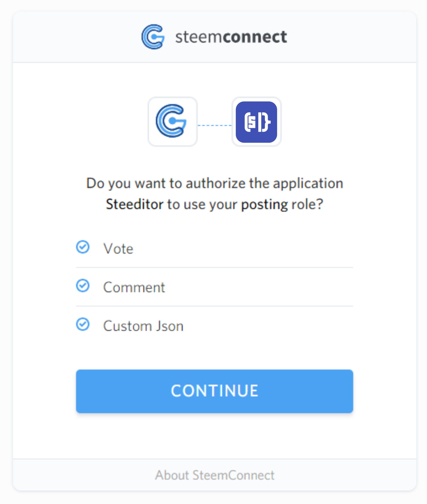Click the purple Steeditor app icon

coord(256,122)
